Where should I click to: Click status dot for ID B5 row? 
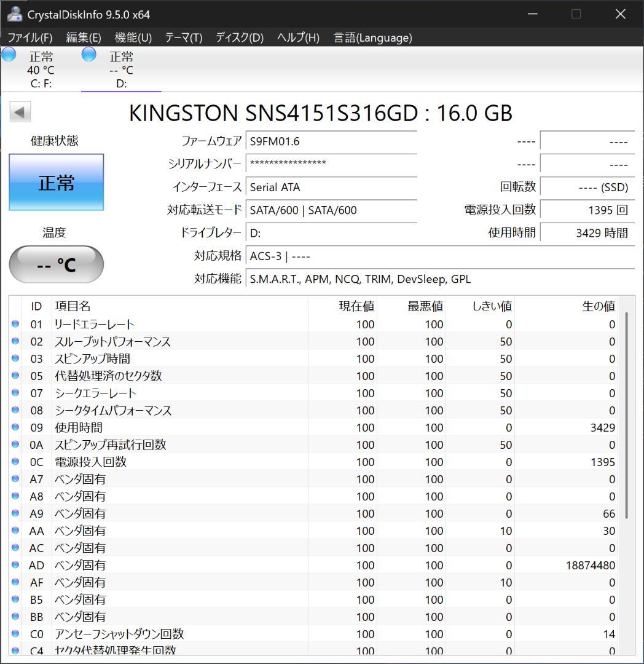point(15,599)
